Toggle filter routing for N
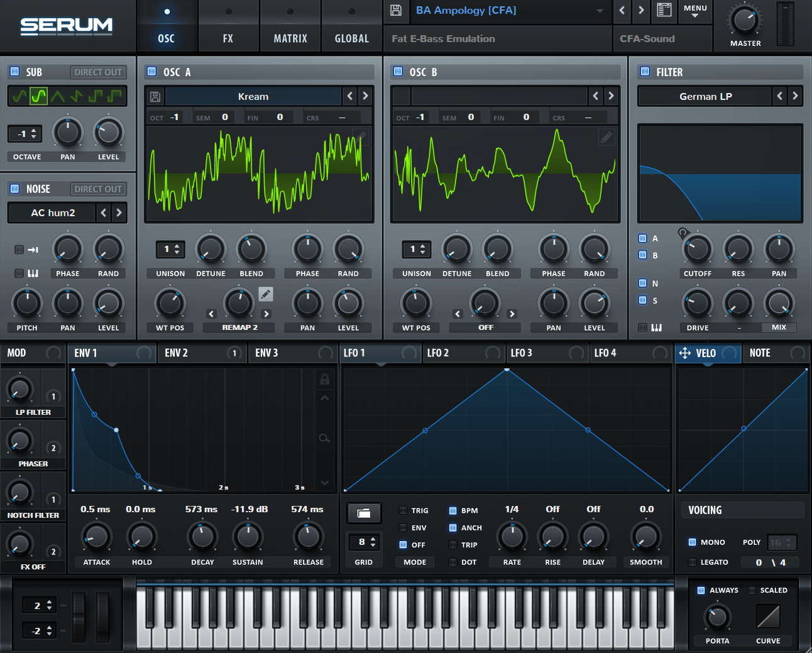This screenshot has width=812, height=653. 642,283
